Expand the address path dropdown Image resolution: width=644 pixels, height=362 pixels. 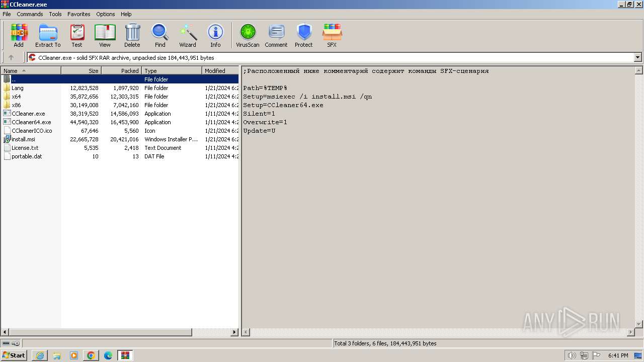pos(637,57)
